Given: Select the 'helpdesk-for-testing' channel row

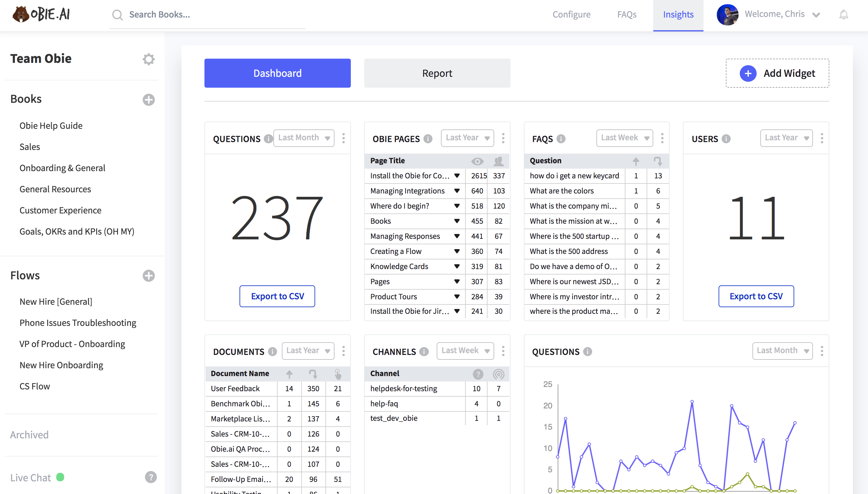Looking at the screenshot, I should tap(437, 388).
